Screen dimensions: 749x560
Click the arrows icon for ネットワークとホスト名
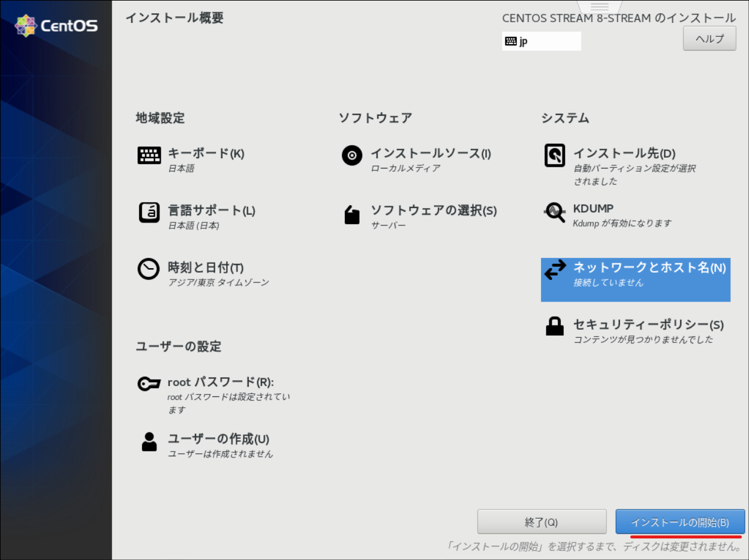coord(555,270)
